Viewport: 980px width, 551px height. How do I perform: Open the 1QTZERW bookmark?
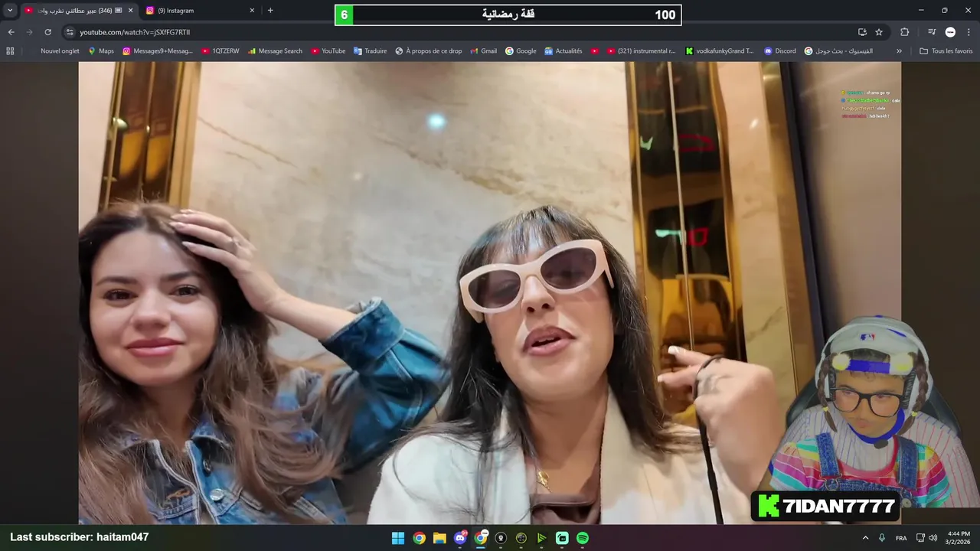(x=220, y=51)
